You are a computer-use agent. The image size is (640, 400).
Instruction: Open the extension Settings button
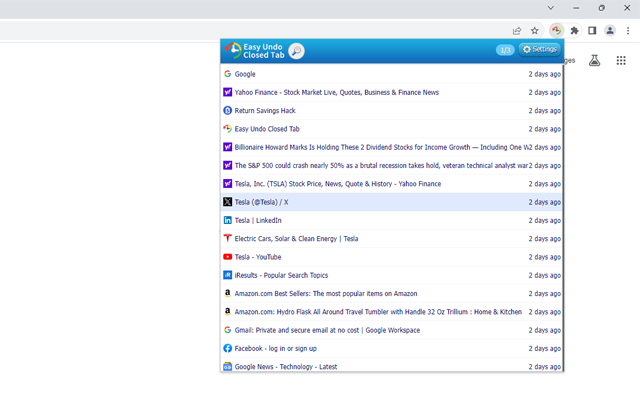pyautogui.click(x=540, y=49)
